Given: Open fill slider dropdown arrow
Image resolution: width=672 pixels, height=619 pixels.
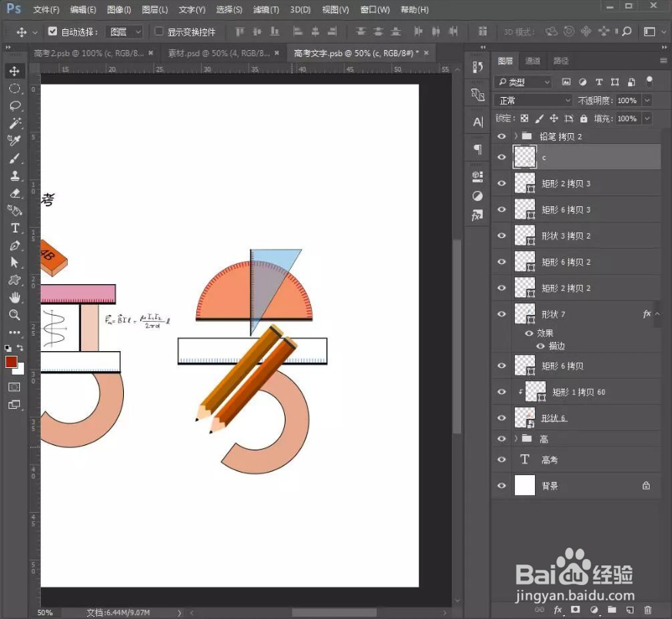Looking at the screenshot, I should pyautogui.click(x=647, y=119).
